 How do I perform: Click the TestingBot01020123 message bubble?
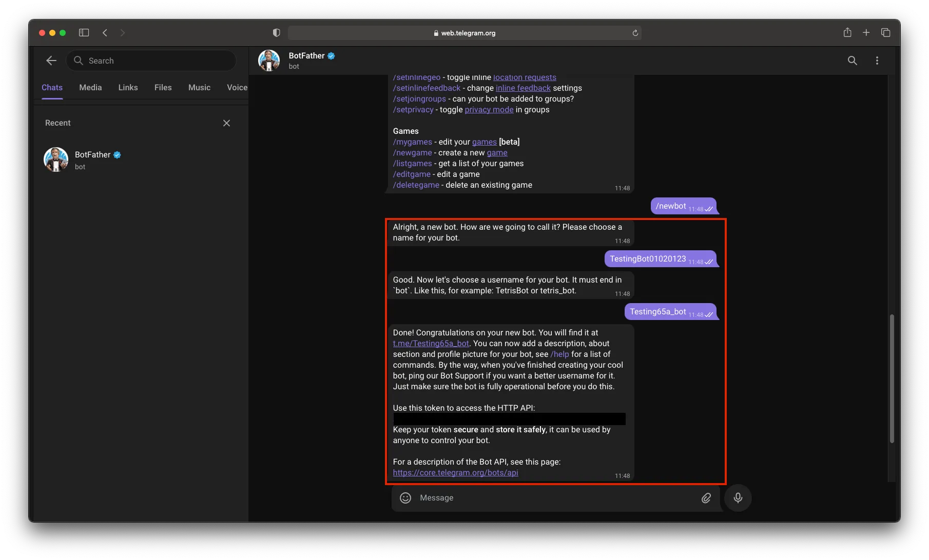661,259
